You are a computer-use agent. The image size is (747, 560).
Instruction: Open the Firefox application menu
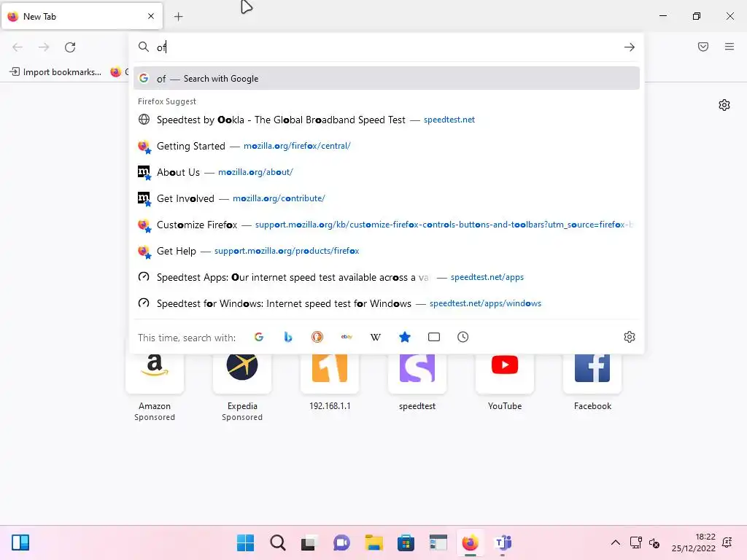[729, 47]
